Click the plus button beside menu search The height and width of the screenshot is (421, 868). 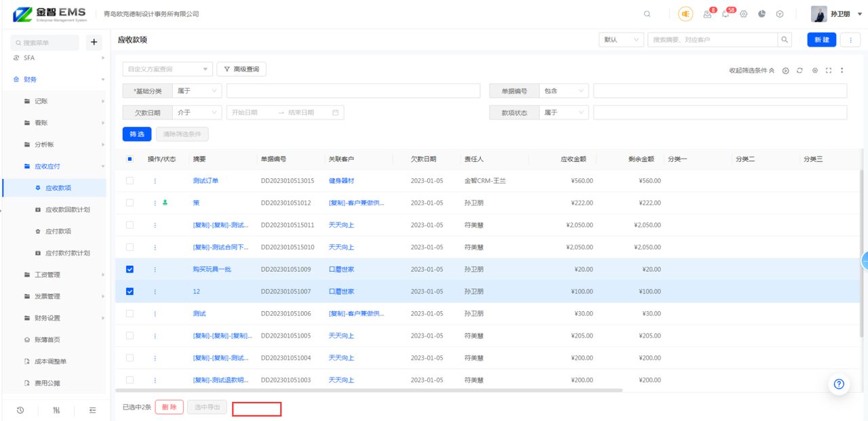point(94,43)
